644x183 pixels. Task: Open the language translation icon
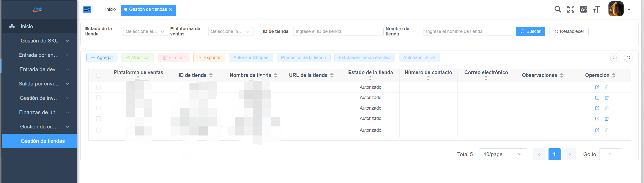pos(584,9)
